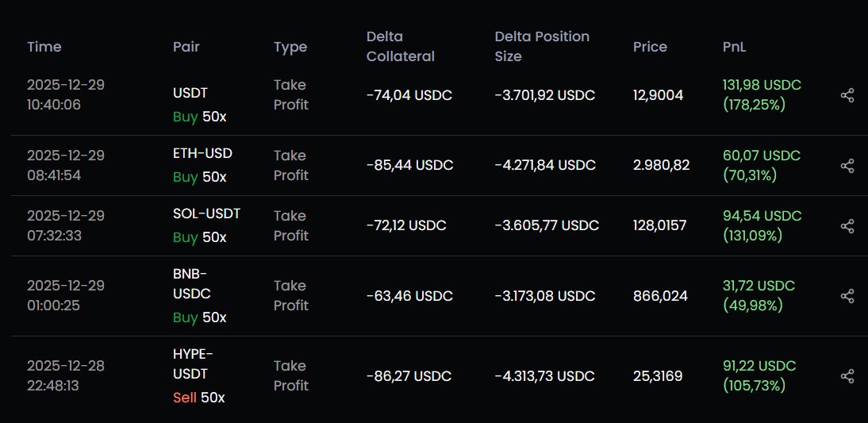Click the Sell 50x label

coord(198,398)
